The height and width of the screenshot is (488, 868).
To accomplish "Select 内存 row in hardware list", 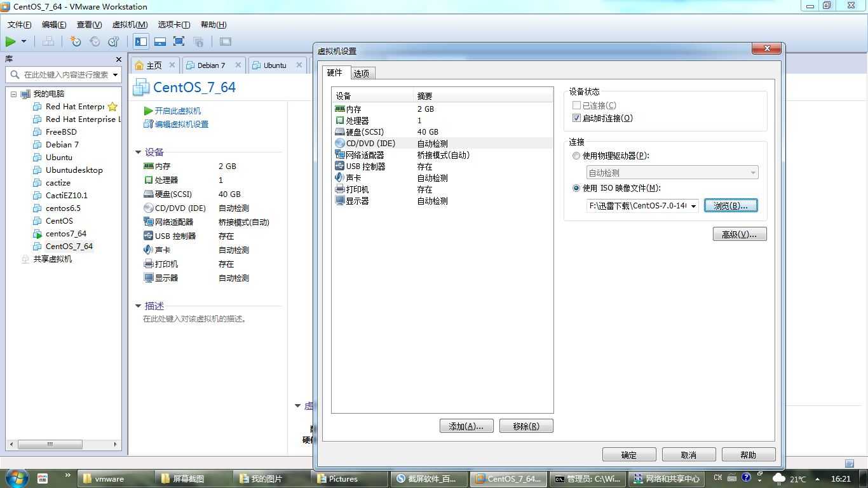I will 442,109.
